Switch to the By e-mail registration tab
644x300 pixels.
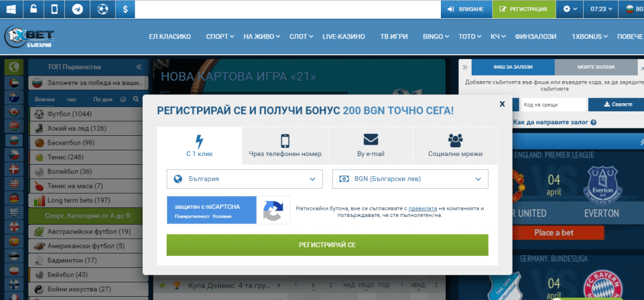(370, 146)
